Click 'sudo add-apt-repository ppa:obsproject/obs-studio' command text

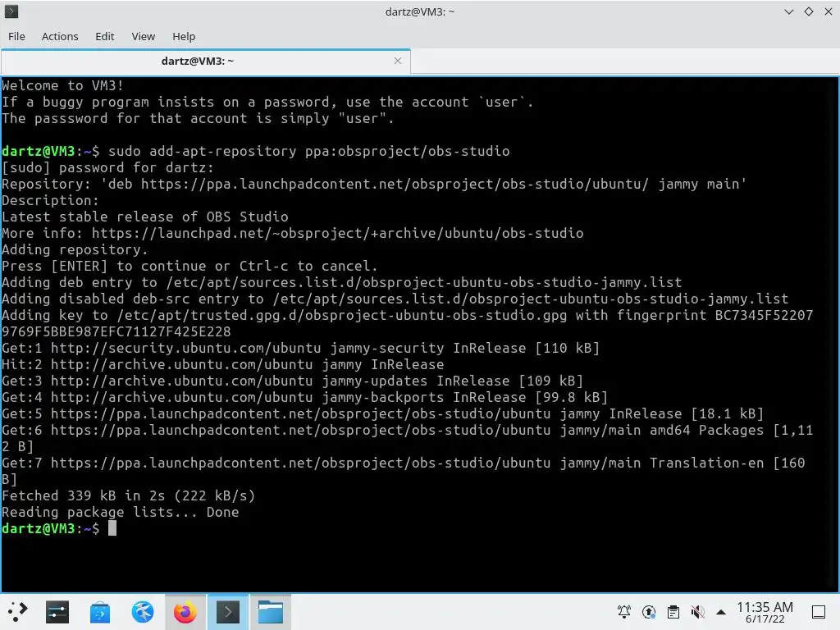click(309, 151)
